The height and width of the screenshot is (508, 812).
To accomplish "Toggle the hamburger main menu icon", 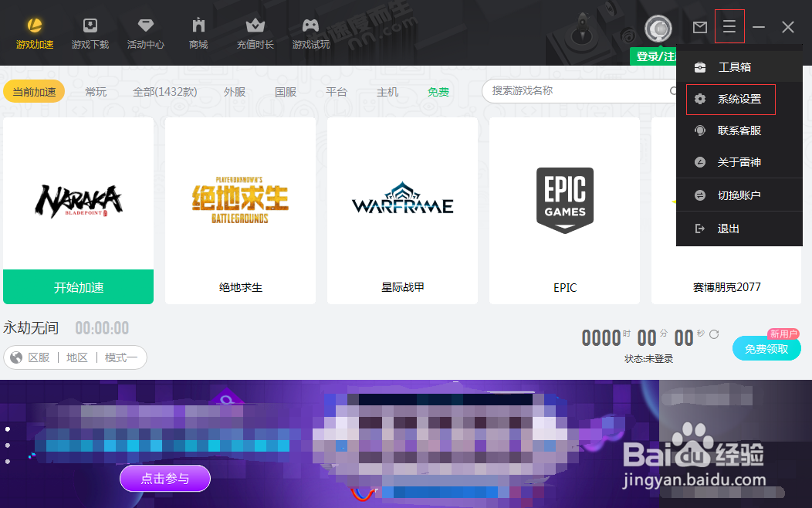I will click(729, 26).
